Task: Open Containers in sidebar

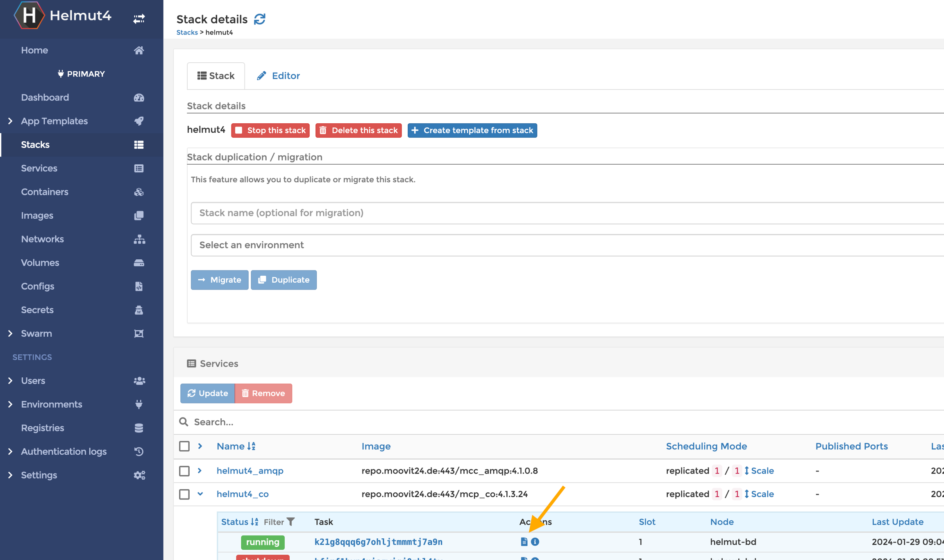Action: pos(45,192)
